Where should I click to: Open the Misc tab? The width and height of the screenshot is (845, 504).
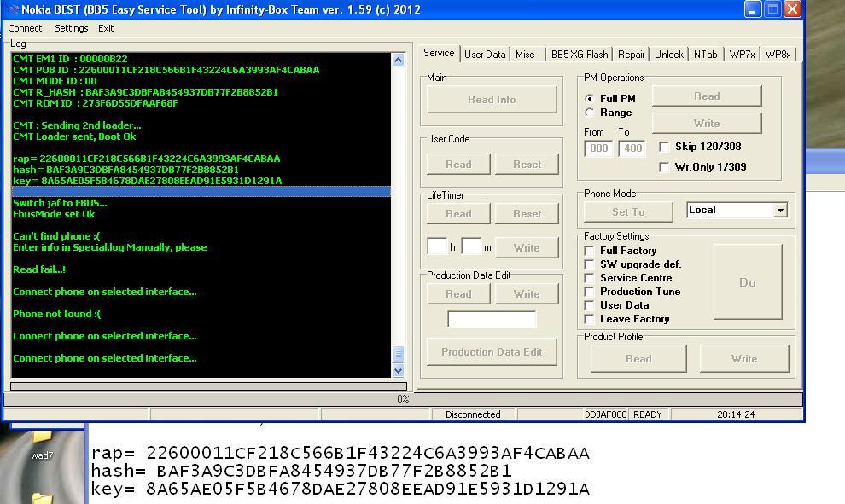point(525,55)
